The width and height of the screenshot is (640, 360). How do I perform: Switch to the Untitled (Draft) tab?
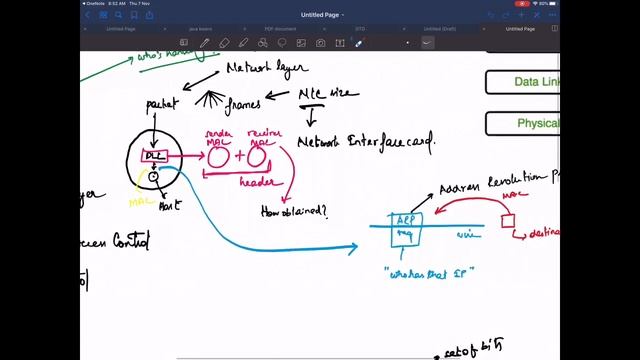point(440,29)
